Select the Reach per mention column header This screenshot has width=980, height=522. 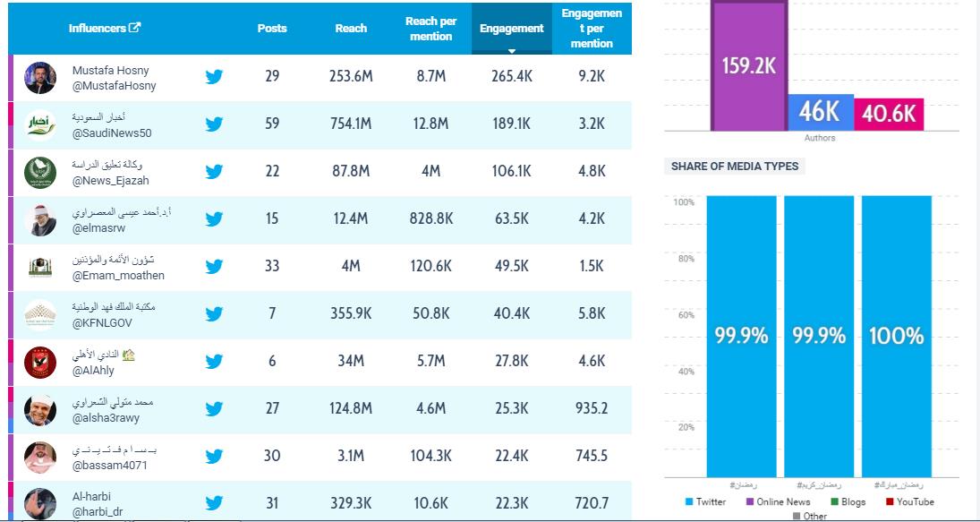click(430, 29)
